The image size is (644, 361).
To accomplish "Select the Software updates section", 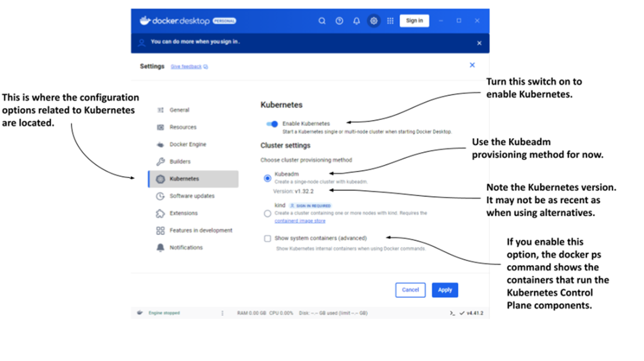I will click(193, 196).
